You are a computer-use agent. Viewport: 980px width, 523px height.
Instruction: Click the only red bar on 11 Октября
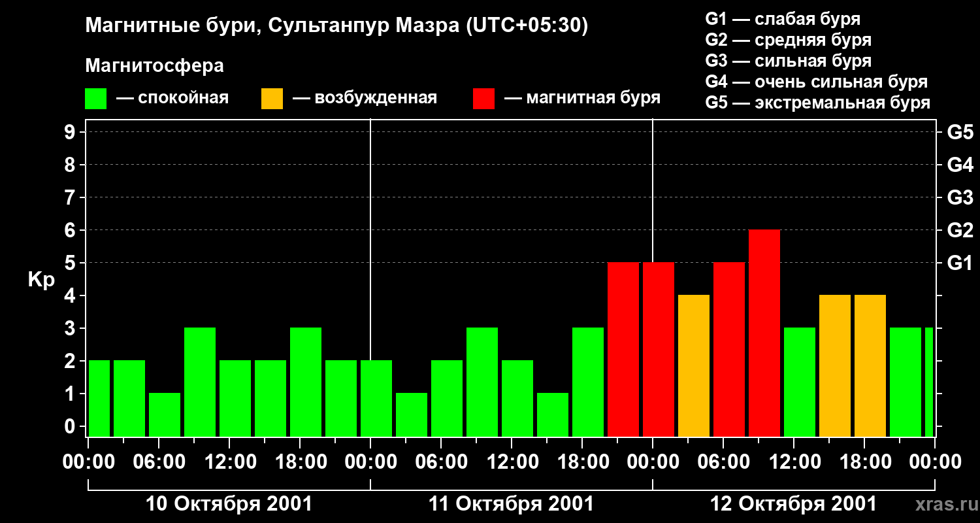coord(623,350)
